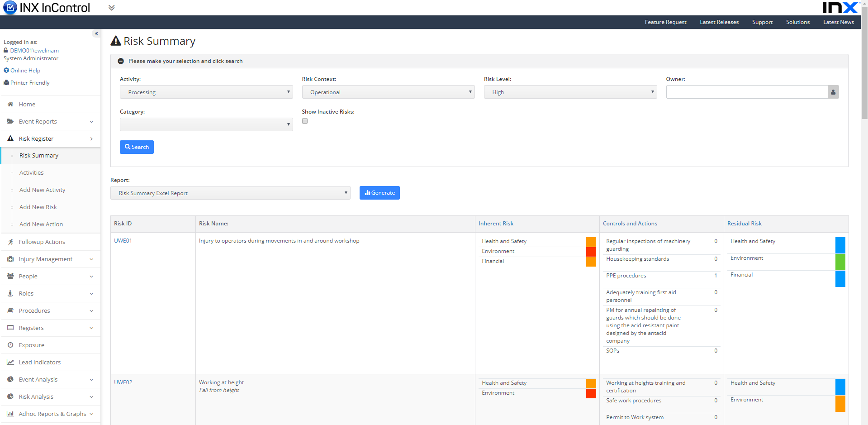Click the Lead Indicators line chart icon
Image resolution: width=868 pixels, height=425 pixels.
(10, 362)
